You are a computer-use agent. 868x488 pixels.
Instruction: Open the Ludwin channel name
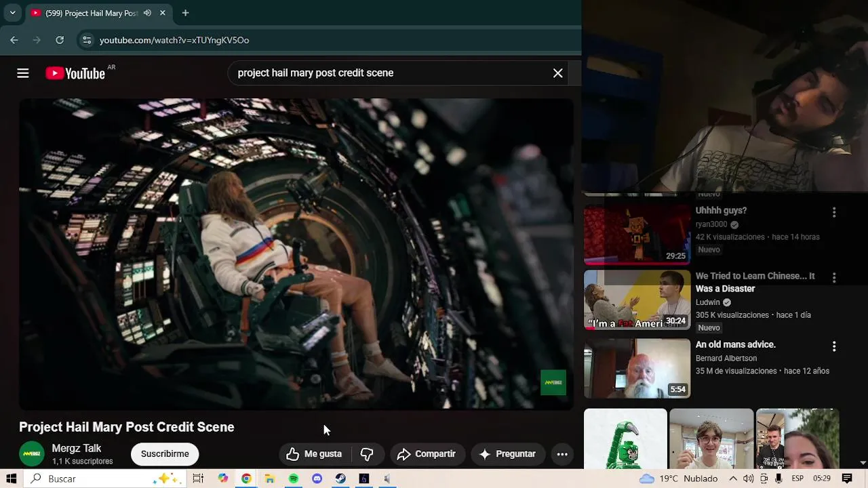[708, 302]
